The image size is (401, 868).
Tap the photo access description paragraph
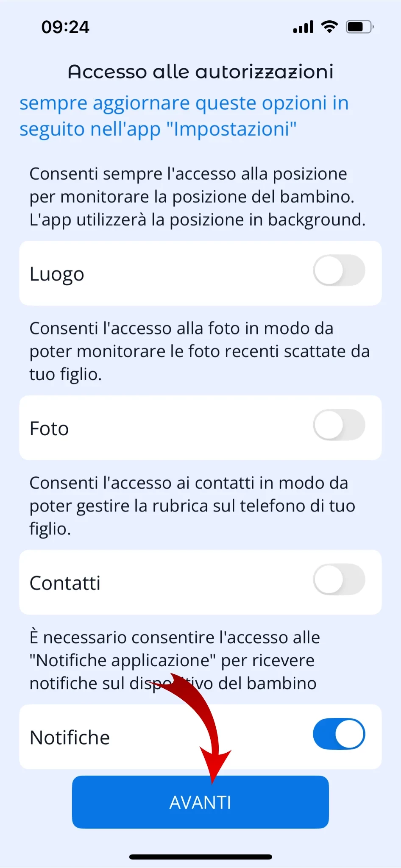tap(199, 351)
